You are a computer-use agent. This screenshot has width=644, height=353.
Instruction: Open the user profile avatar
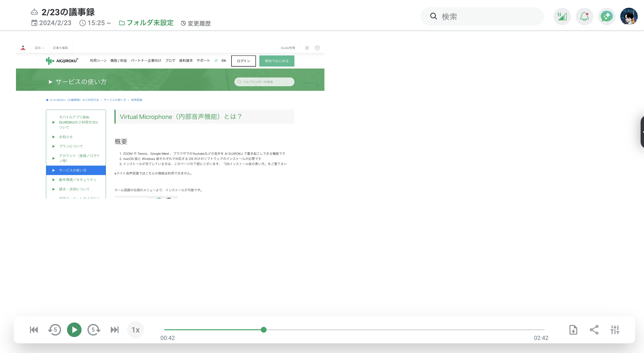629,16
